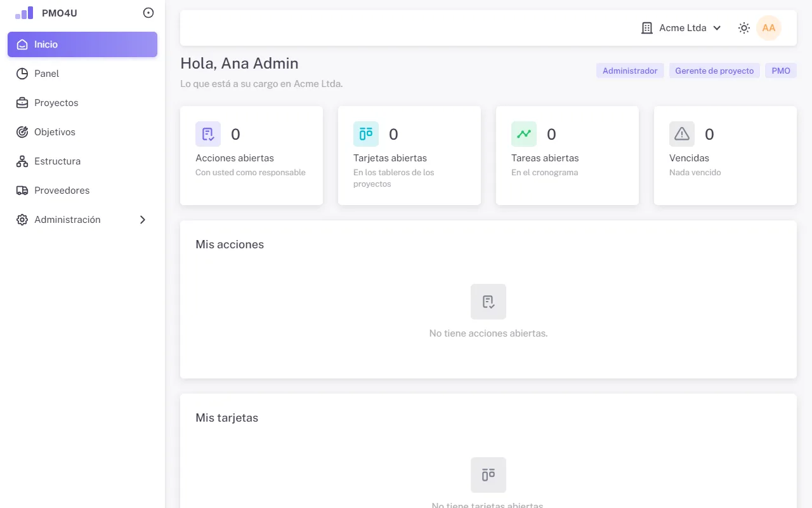Click the Proyectos briefcase icon

22,103
